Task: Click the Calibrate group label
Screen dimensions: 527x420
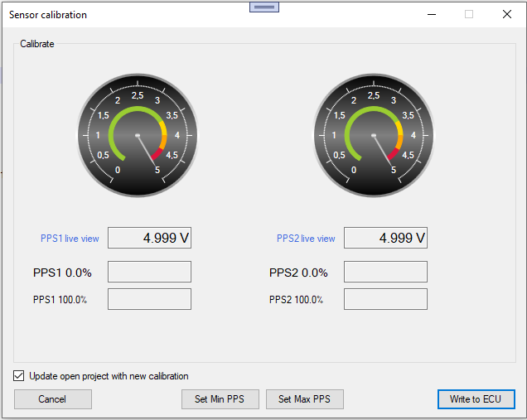Action: (37, 44)
